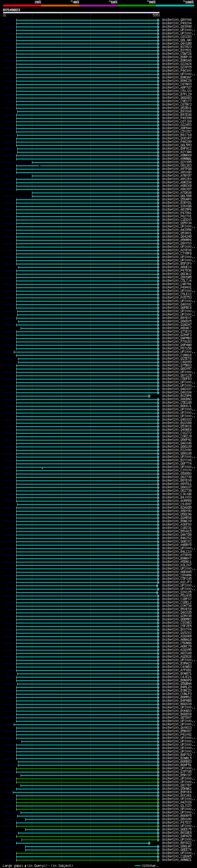Click the red 20% color scale segment
This screenshot has width=197, height=868.
pyautogui.click(x=22, y=6)
